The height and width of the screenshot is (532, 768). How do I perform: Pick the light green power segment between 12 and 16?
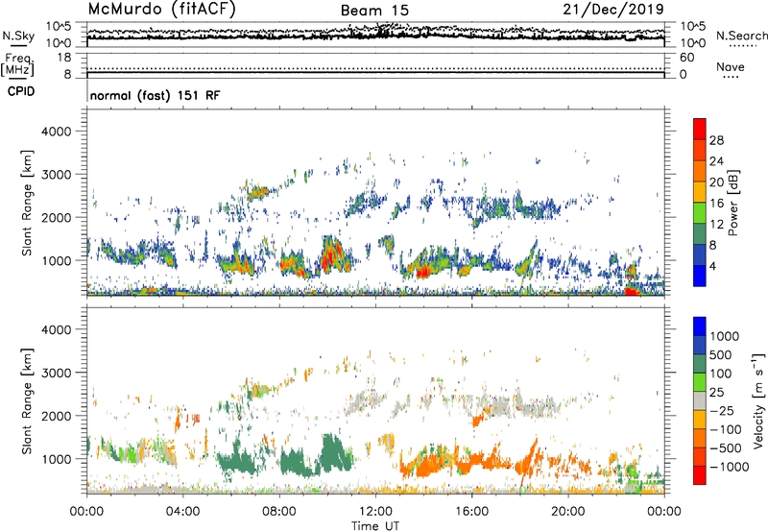click(x=700, y=212)
